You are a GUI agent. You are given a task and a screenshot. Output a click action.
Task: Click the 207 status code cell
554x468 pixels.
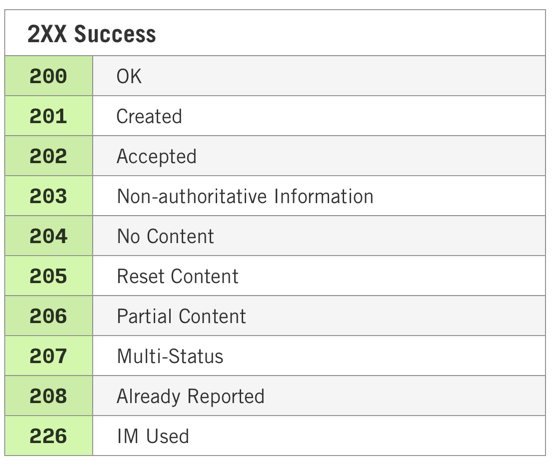[49, 356]
